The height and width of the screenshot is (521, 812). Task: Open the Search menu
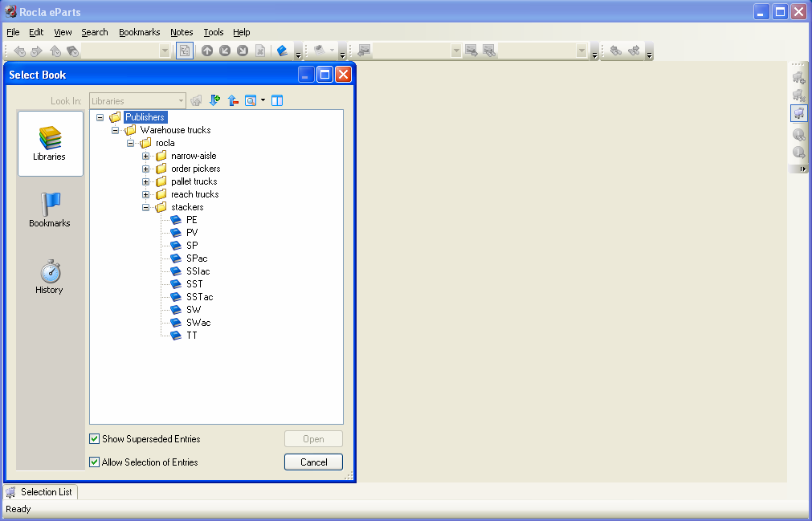click(95, 32)
